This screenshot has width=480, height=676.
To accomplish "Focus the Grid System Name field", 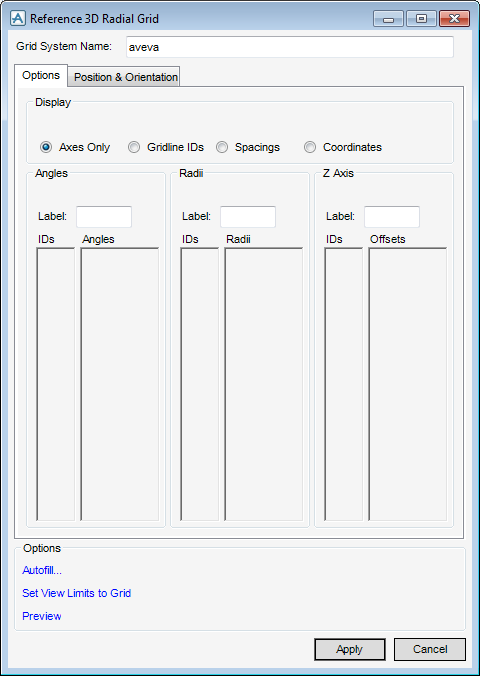I will [290, 47].
